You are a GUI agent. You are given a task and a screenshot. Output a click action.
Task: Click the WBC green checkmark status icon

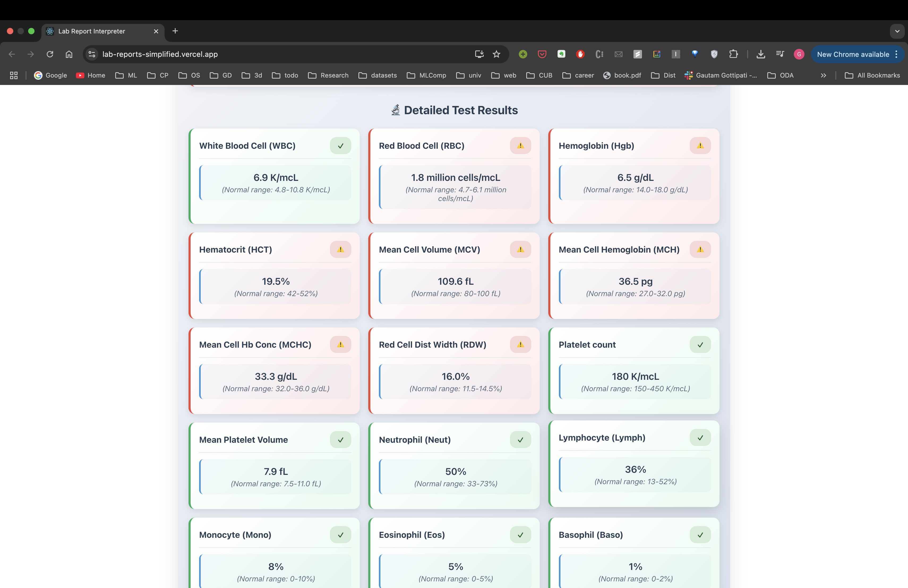click(x=340, y=146)
